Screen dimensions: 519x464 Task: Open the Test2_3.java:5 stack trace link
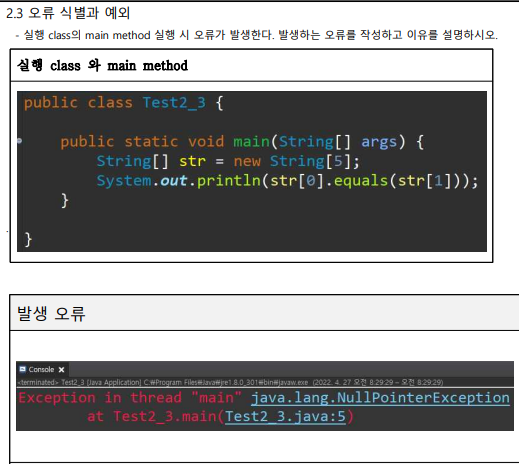(x=285, y=416)
